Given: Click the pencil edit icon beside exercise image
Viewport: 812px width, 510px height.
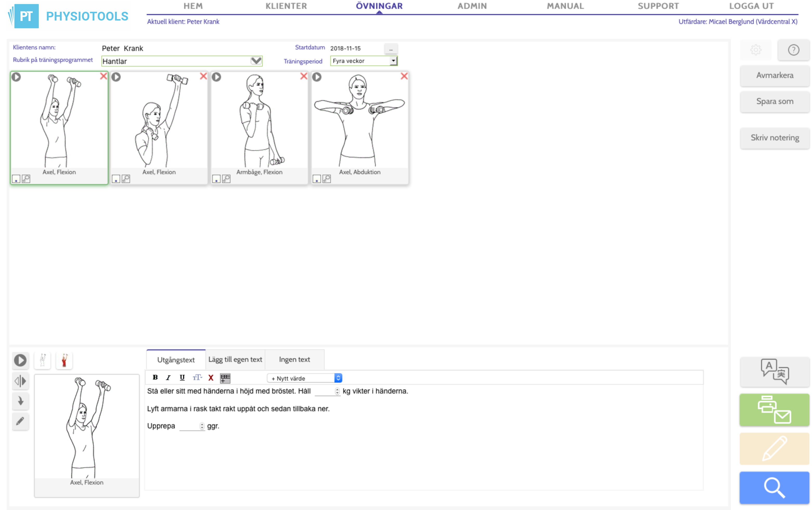Looking at the screenshot, I should tap(20, 421).
